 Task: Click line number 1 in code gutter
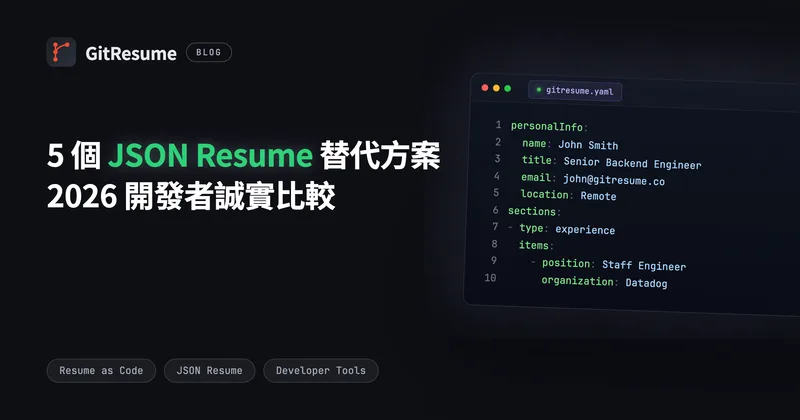pos(498,125)
